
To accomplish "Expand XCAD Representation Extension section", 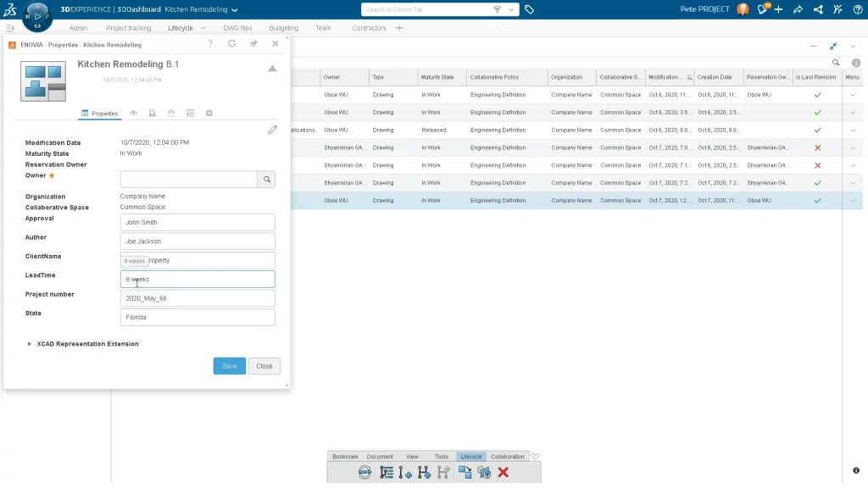I will point(30,344).
